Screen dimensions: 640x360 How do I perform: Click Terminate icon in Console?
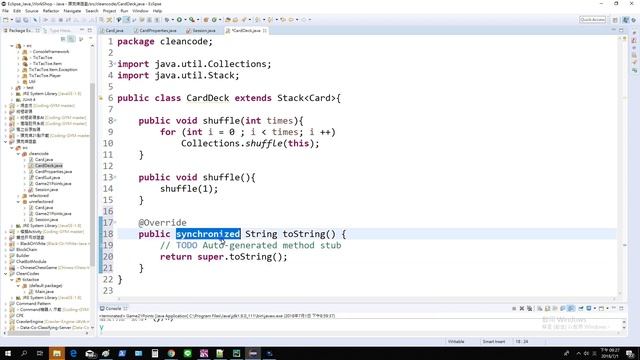[x=514, y=309]
